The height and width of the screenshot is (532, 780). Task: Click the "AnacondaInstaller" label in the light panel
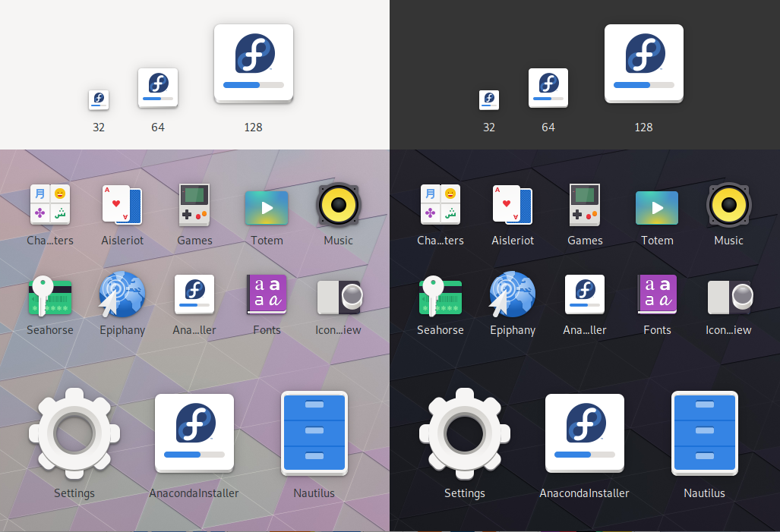(x=194, y=493)
